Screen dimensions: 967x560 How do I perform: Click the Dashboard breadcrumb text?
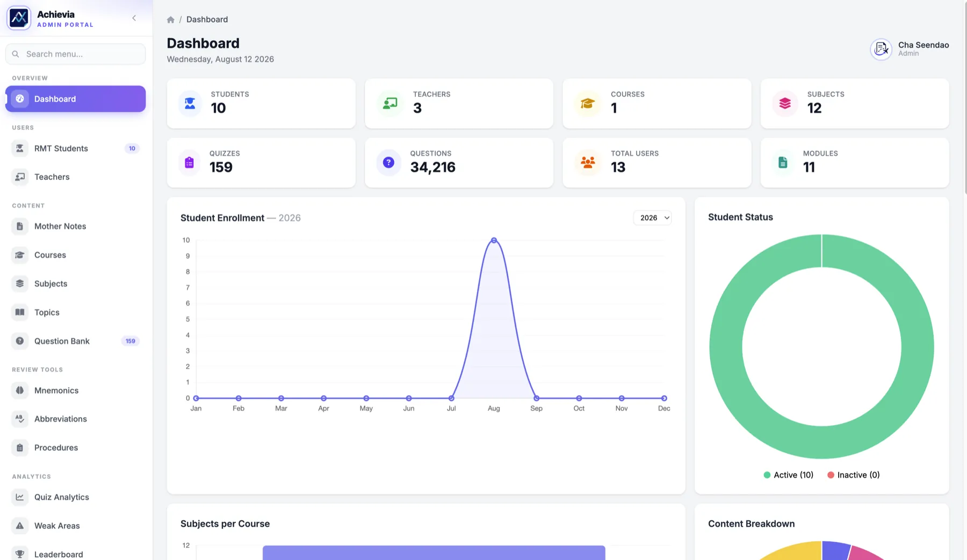207,19
